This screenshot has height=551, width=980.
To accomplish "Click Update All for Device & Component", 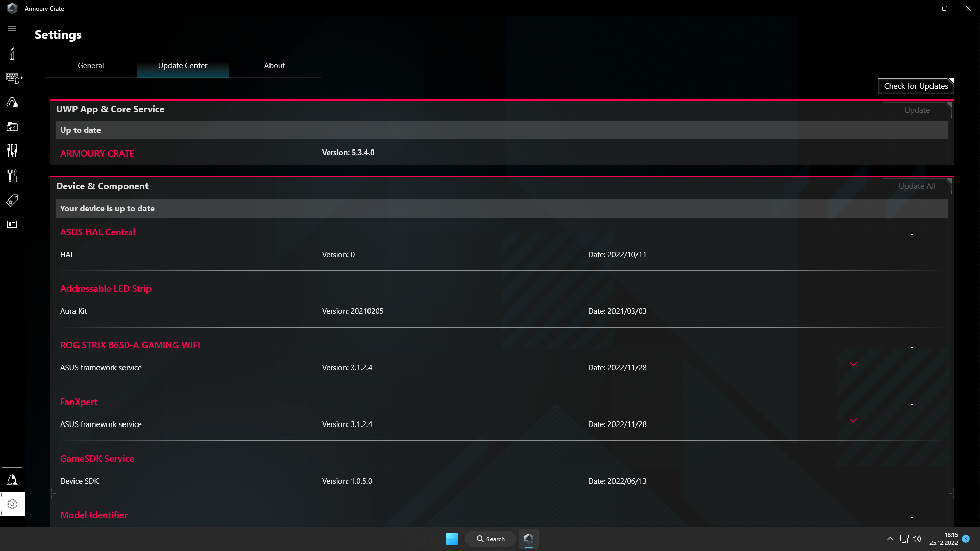I will click(916, 186).
